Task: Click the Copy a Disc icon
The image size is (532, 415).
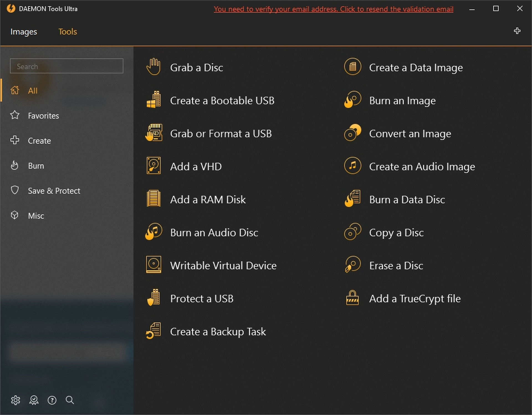Action: [352, 232]
